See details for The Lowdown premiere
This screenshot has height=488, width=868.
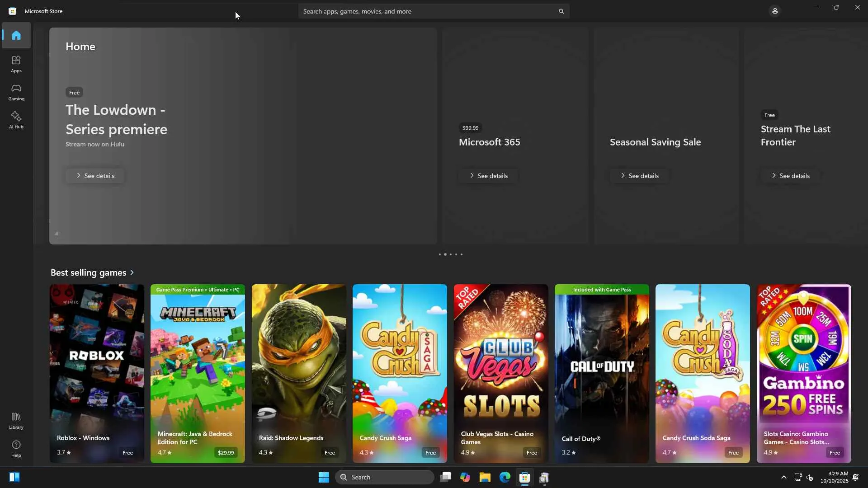point(95,176)
